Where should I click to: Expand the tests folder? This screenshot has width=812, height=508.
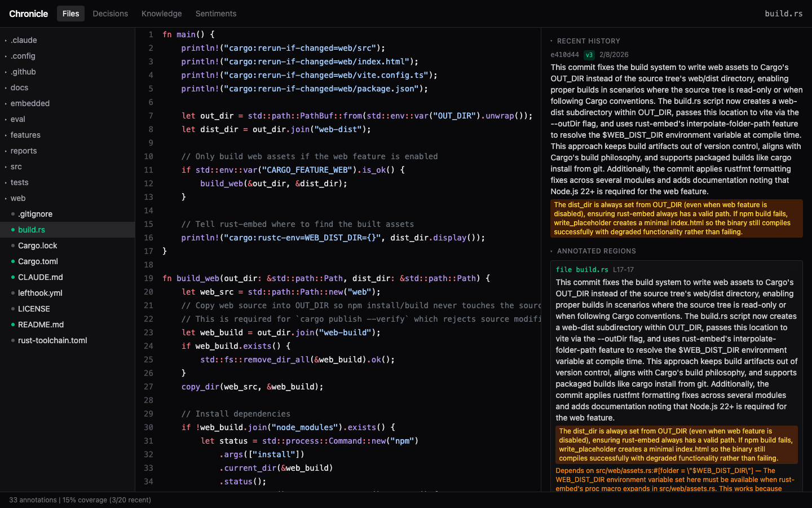67,182
